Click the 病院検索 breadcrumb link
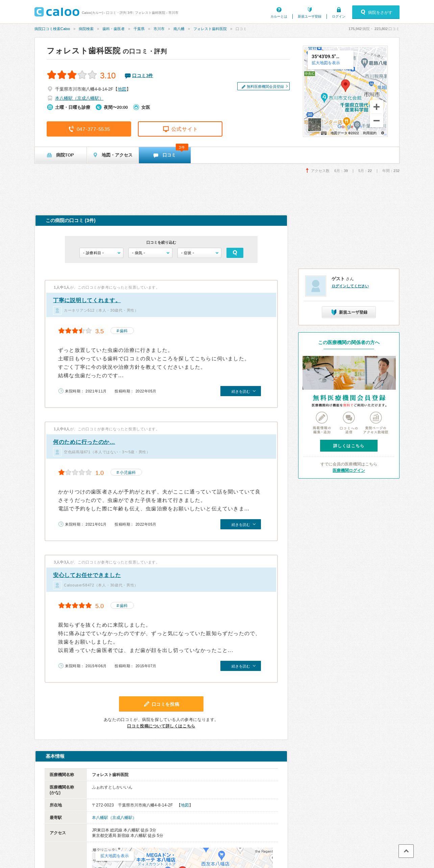The image size is (434, 868). click(86, 29)
